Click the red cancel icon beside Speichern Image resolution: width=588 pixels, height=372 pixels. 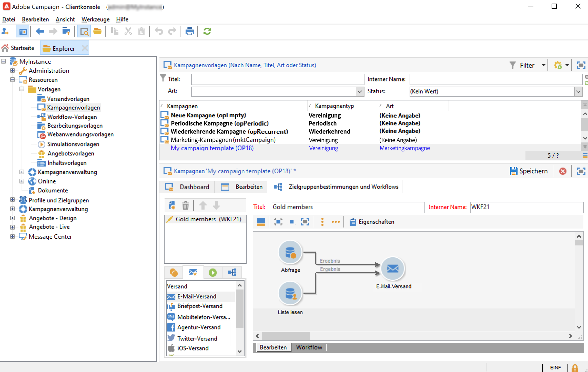coord(563,171)
